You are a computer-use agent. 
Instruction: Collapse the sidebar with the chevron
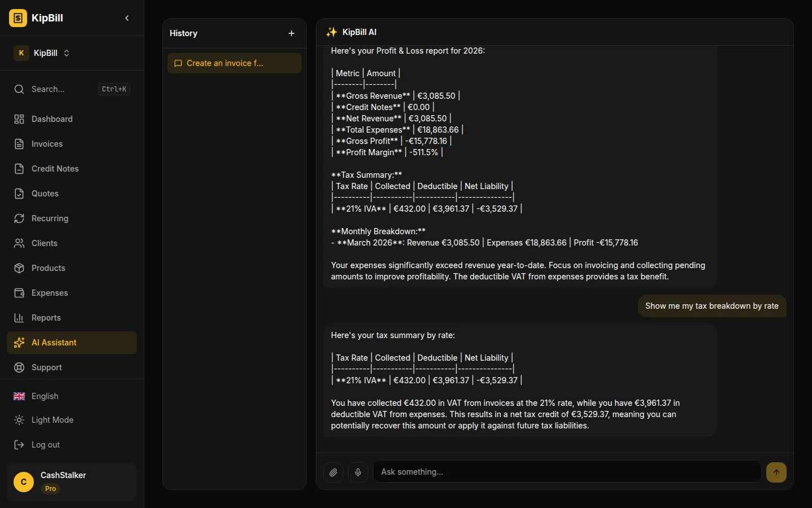click(127, 18)
